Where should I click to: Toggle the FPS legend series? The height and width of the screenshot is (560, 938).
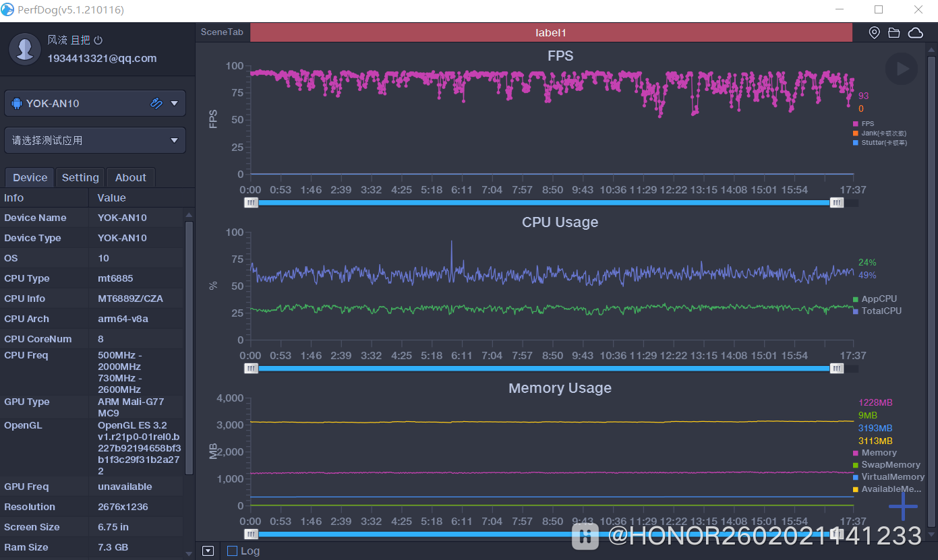click(x=864, y=124)
